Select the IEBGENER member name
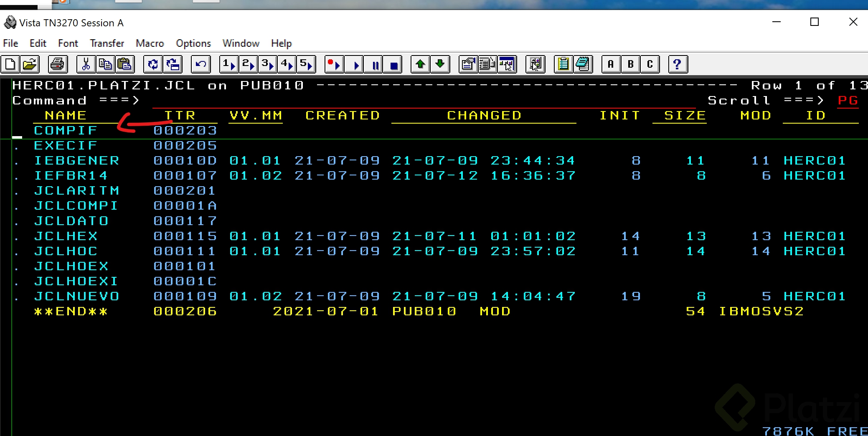This screenshot has width=868, height=436. 76,161
